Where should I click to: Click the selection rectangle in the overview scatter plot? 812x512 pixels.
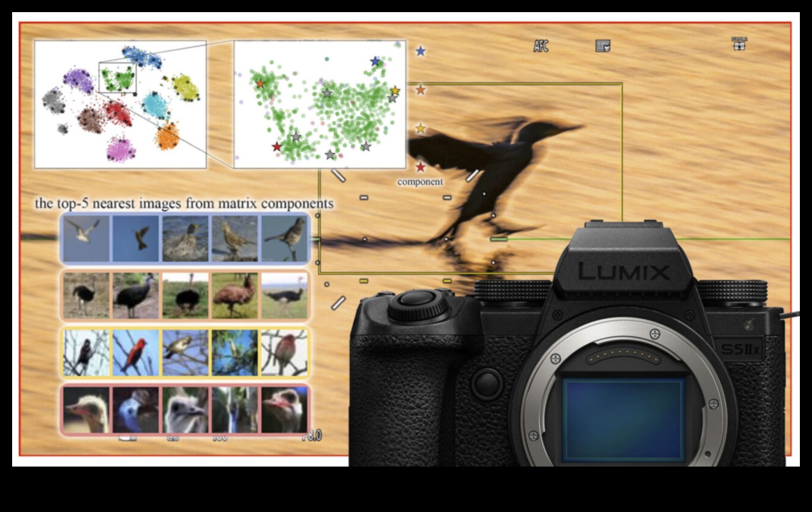click(x=118, y=77)
